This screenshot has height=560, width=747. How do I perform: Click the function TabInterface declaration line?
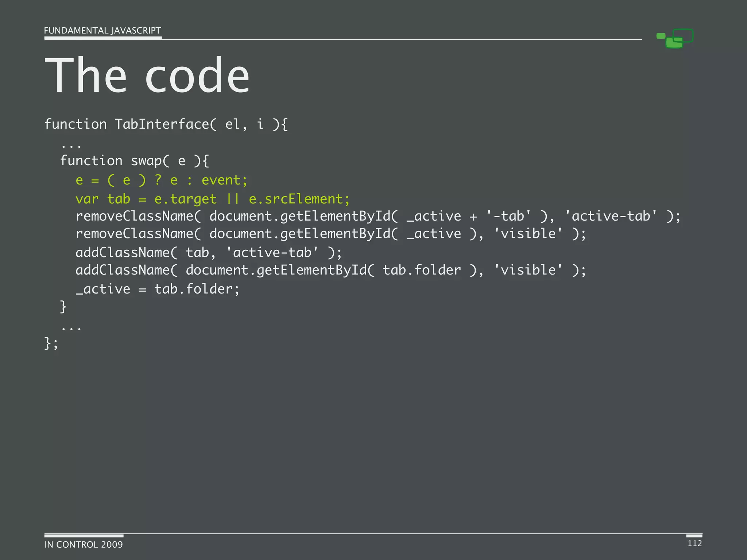coord(166,124)
